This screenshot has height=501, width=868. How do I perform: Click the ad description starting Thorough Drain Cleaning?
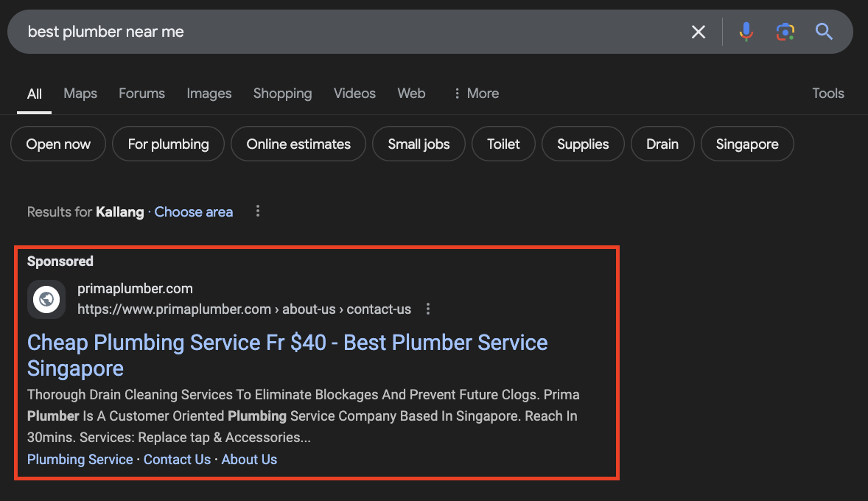click(x=304, y=416)
